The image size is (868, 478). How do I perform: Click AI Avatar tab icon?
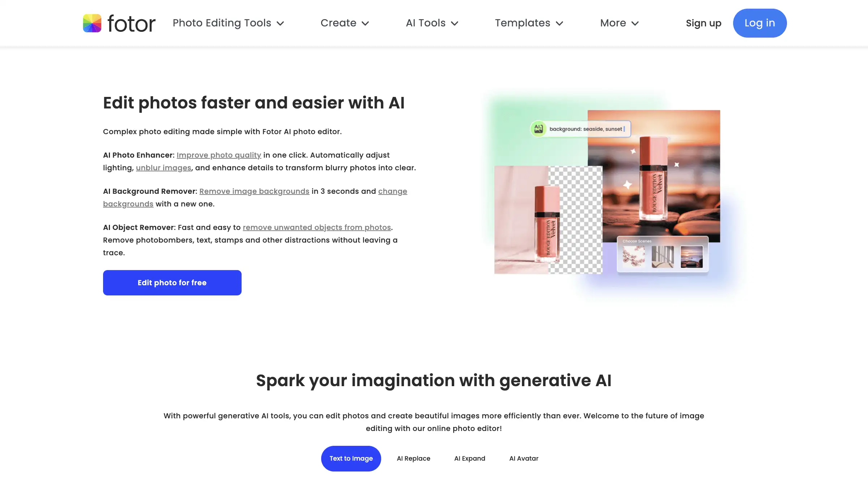[524, 458]
